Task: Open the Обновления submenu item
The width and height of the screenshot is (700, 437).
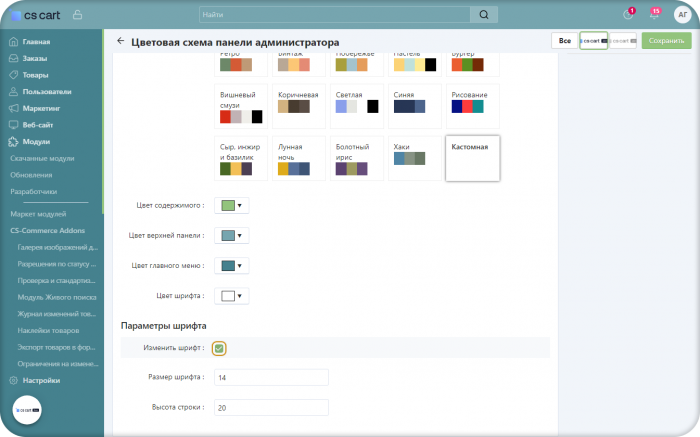Action: (31, 175)
